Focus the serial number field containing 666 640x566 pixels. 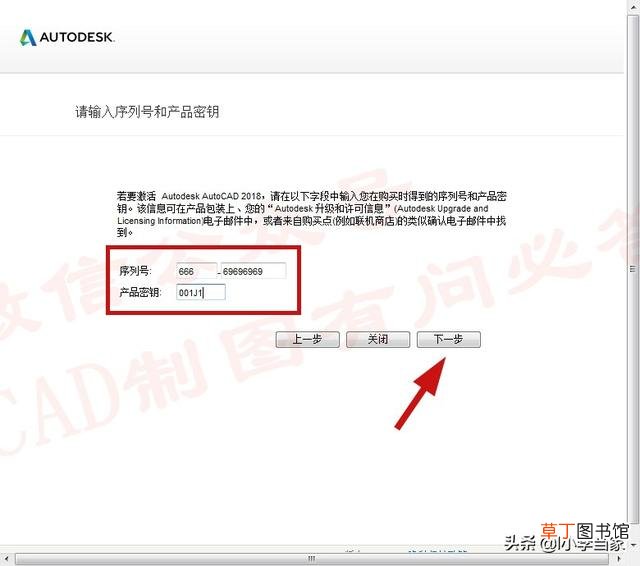tap(196, 271)
